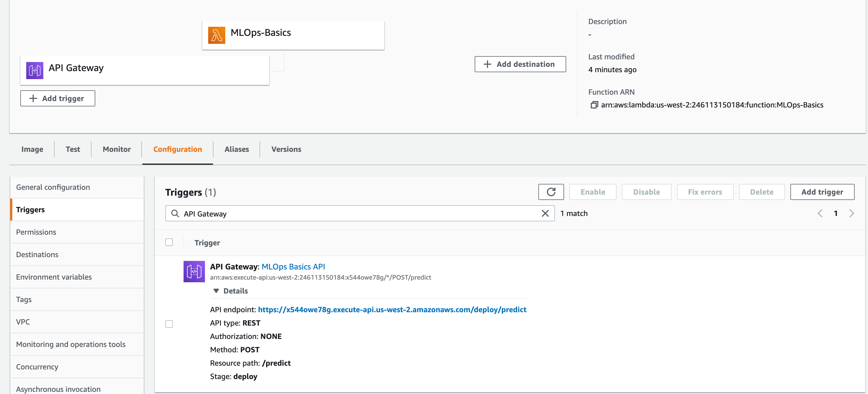
Task: Click in the trigger search field
Action: [357, 214]
